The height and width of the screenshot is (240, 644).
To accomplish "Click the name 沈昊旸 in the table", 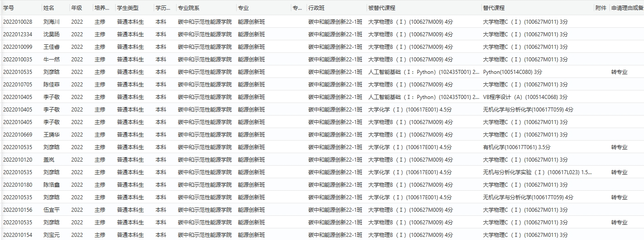I will click(51, 34).
